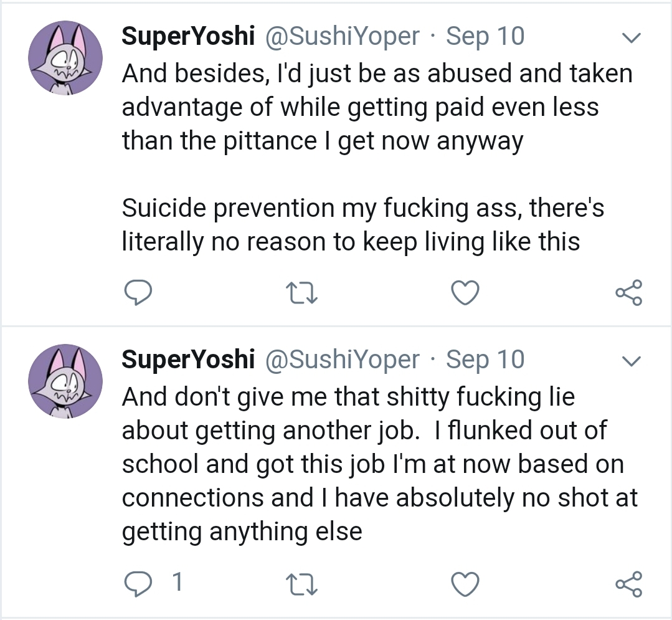Like the tweet about getting another job
Image resolution: width=672 pixels, height=620 pixels.
(465, 583)
